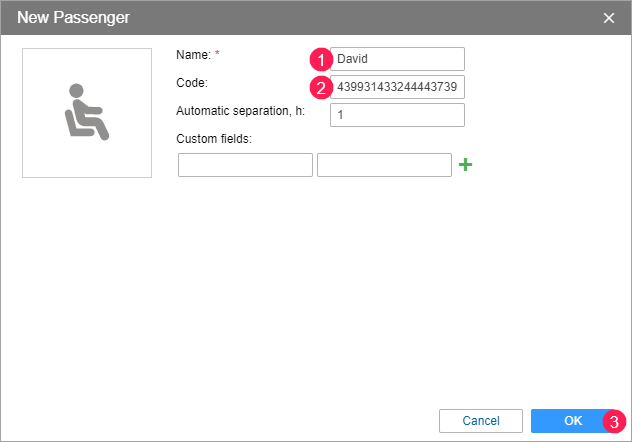Click the green plus add custom field icon
Screen dimensions: 632x442
pyautogui.click(x=466, y=164)
